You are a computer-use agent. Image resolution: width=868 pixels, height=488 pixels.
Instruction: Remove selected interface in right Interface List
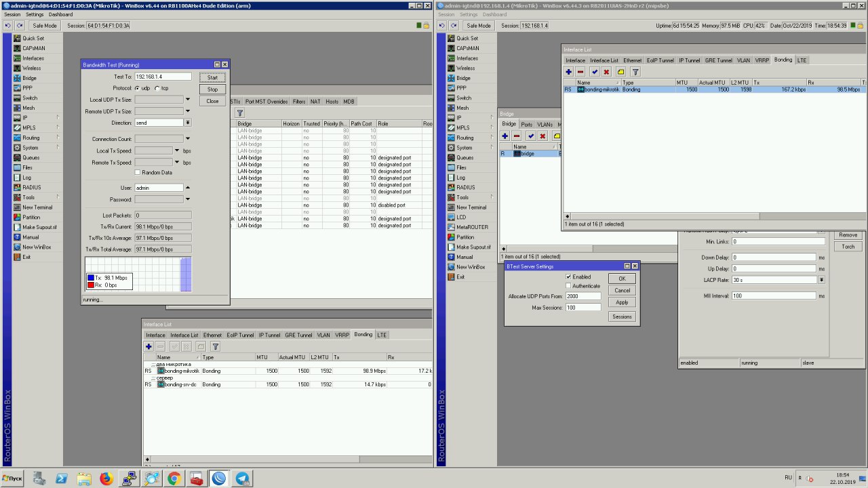tap(580, 72)
